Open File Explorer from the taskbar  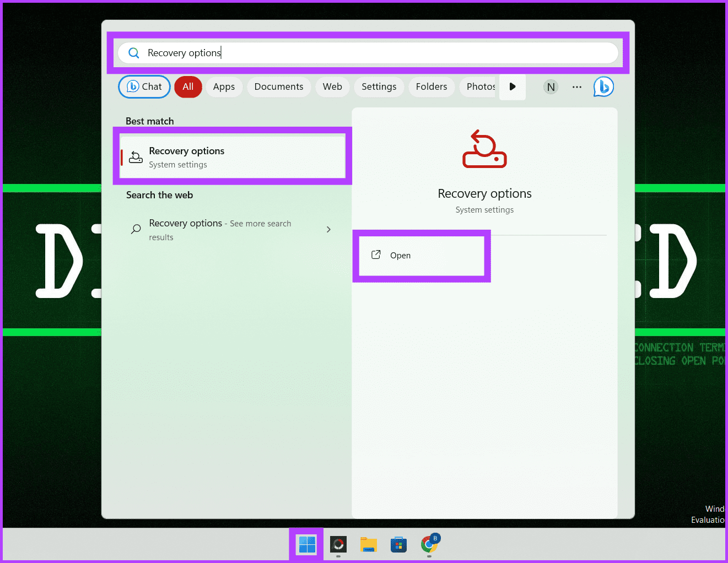[368, 545]
